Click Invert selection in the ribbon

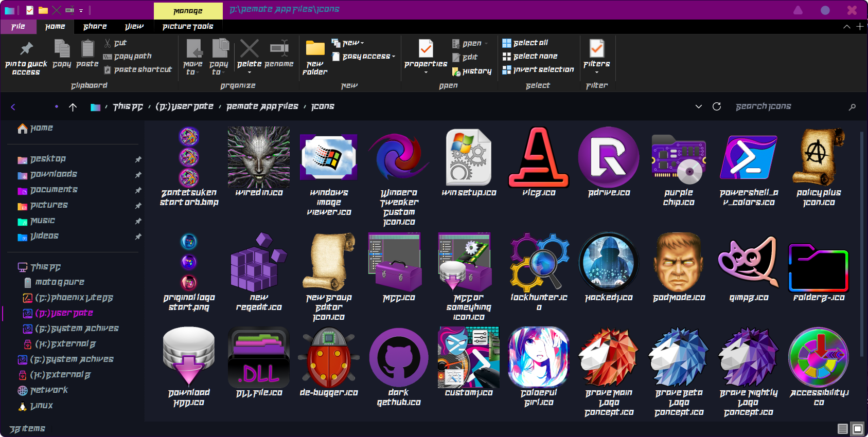pos(538,69)
